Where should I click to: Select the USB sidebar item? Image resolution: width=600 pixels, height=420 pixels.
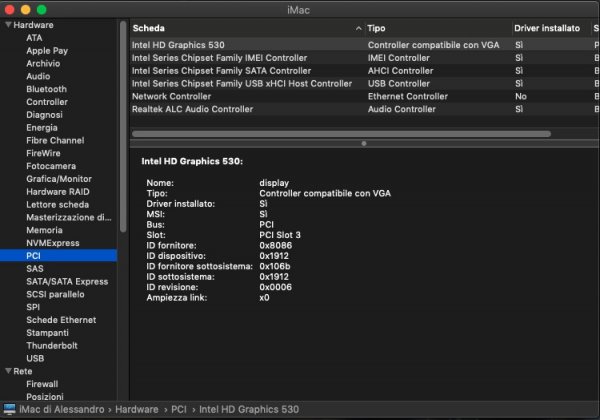(35, 358)
